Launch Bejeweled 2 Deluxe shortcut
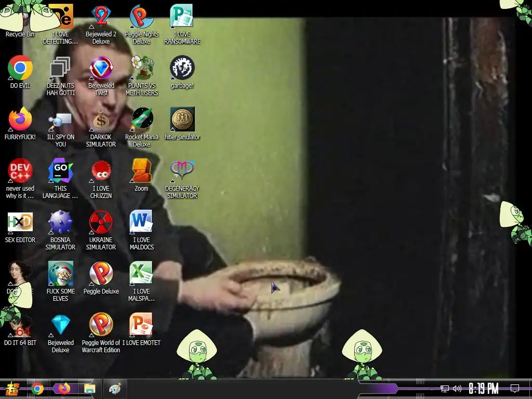The width and height of the screenshot is (532, 399). click(x=101, y=24)
